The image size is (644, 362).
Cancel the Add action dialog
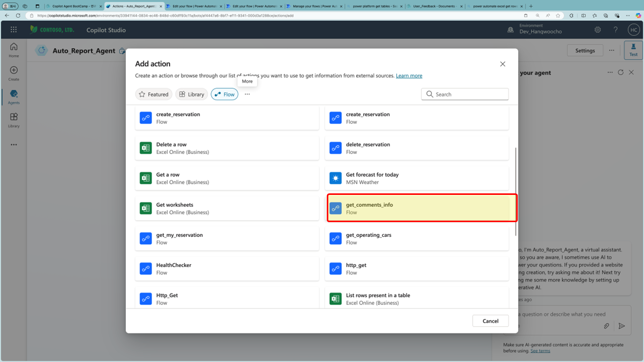[490, 321]
